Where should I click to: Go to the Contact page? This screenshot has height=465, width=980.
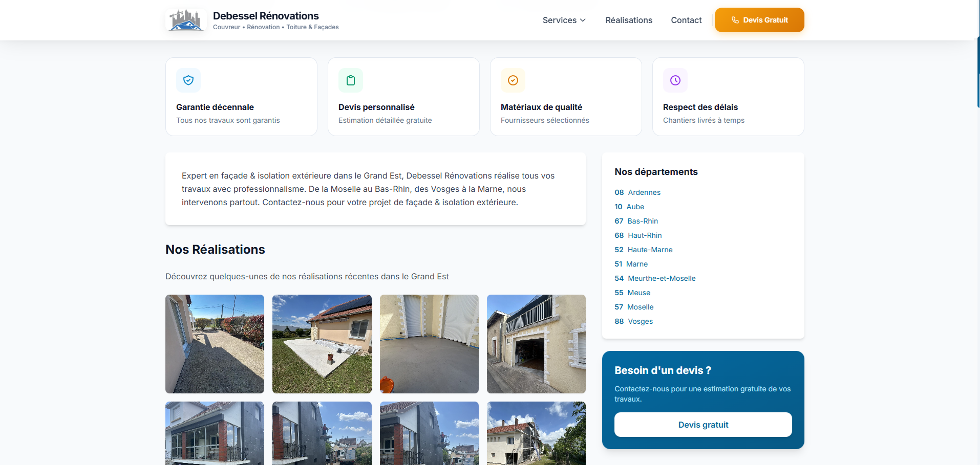point(686,20)
